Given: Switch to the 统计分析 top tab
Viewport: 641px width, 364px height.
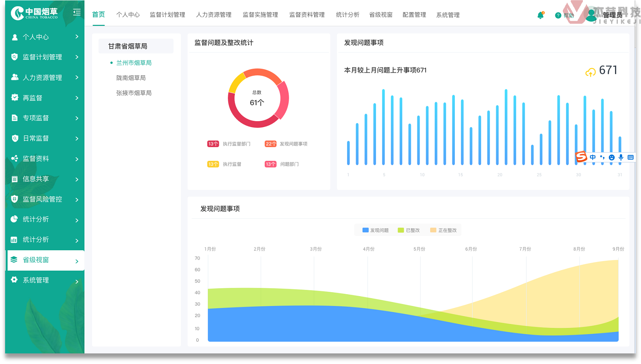Looking at the screenshot, I should coord(348,15).
